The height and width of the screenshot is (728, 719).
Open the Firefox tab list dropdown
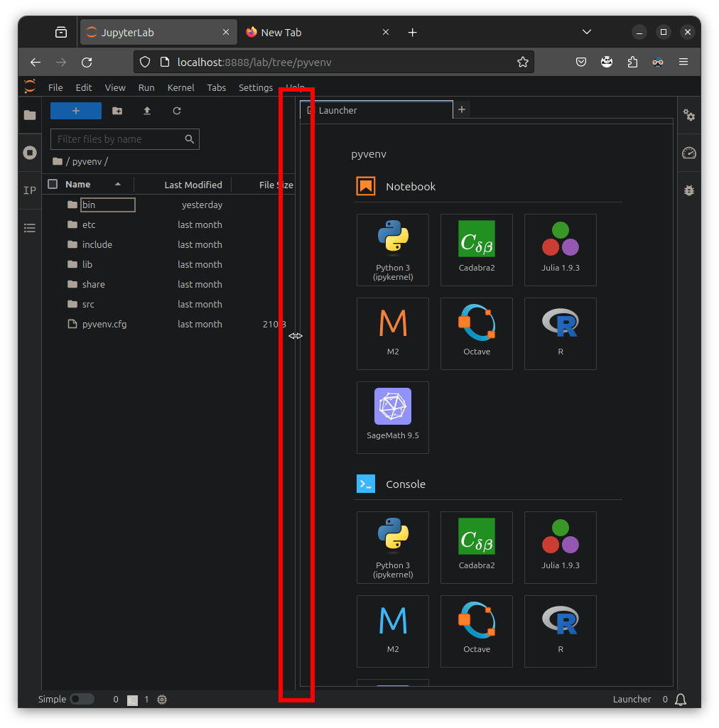[x=586, y=32]
